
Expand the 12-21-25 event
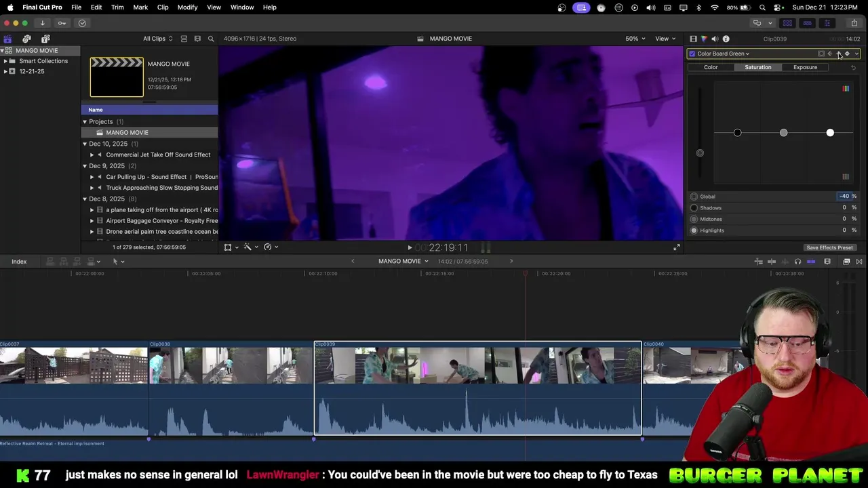coord(5,71)
